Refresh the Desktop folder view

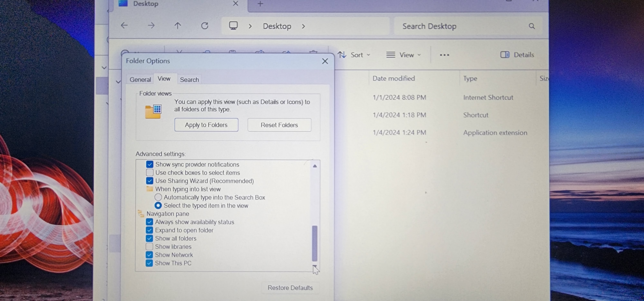click(205, 25)
